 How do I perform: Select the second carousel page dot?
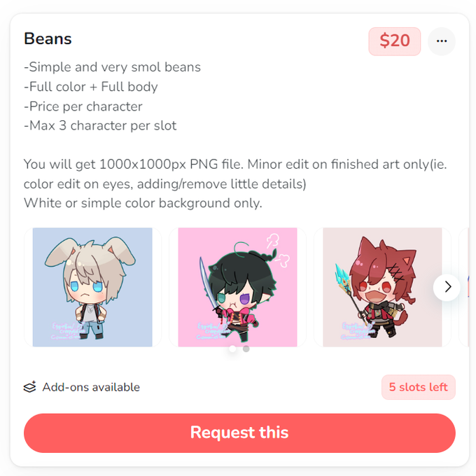click(x=246, y=349)
